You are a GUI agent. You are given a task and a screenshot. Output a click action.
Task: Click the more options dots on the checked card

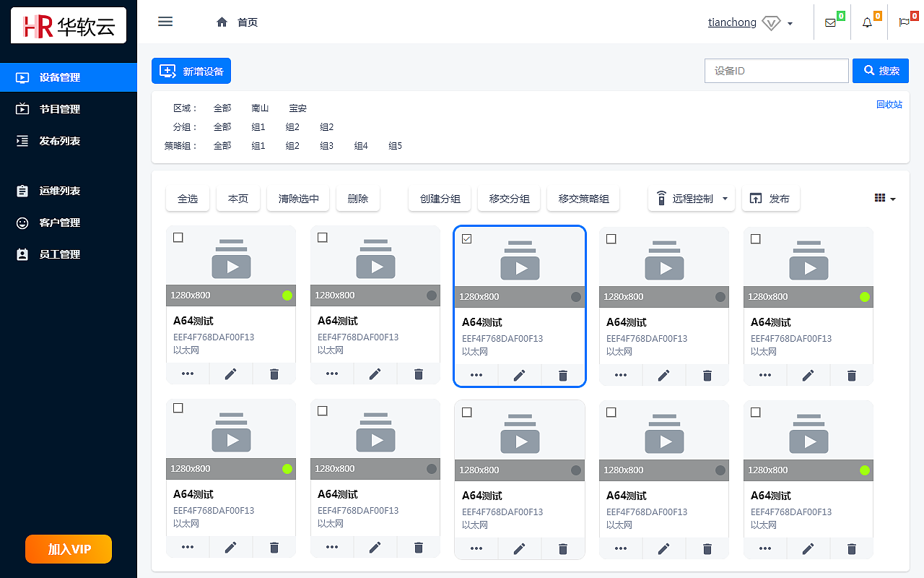[x=476, y=375]
